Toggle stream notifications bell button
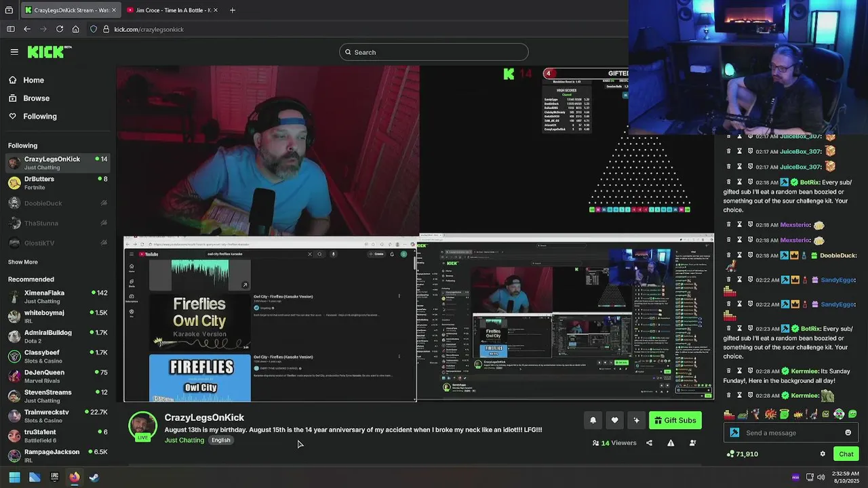The image size is (868, 488). click(593, 420)
